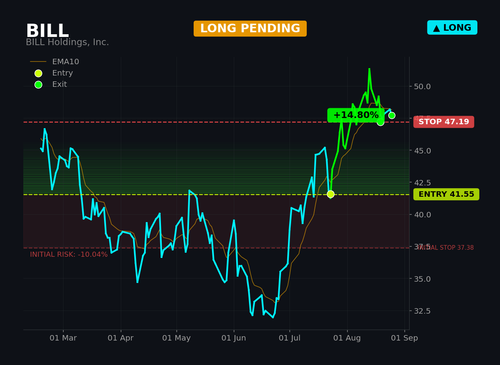This screenshot has width=500, height=365.
Task: Click the 01 Aug date axis label
Action: [347, 338]
